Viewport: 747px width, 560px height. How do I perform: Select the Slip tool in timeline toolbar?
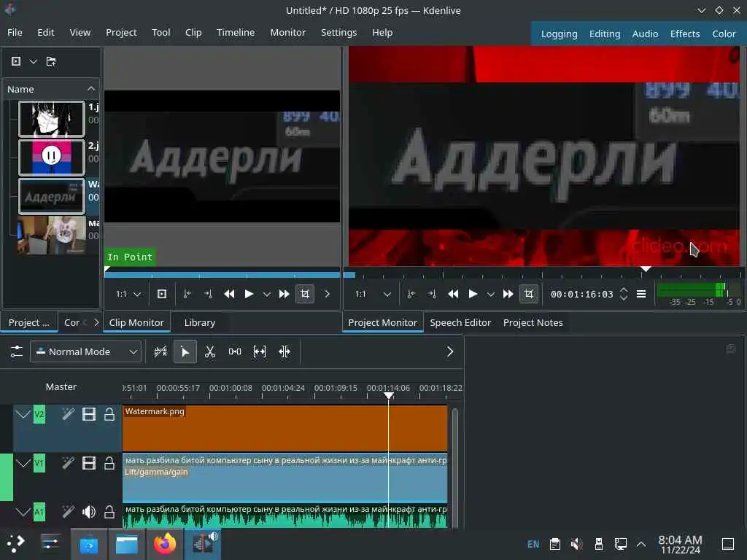point(259,352)
